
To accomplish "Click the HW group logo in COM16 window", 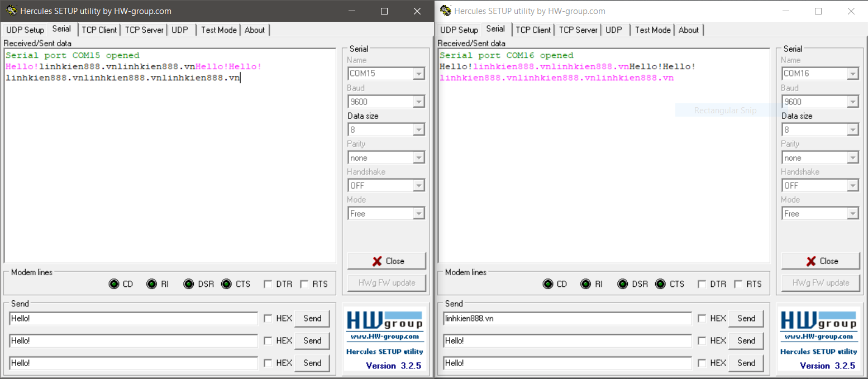I will coord(819,320).
